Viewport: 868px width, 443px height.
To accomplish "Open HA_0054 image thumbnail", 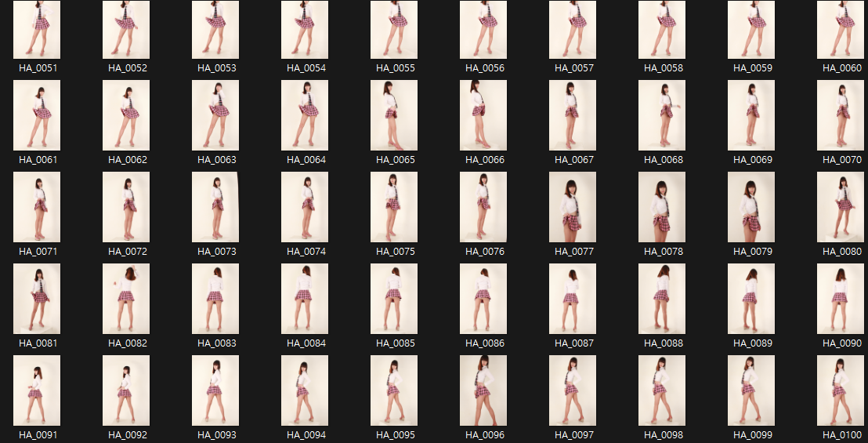I will click(x=305, y=30).
